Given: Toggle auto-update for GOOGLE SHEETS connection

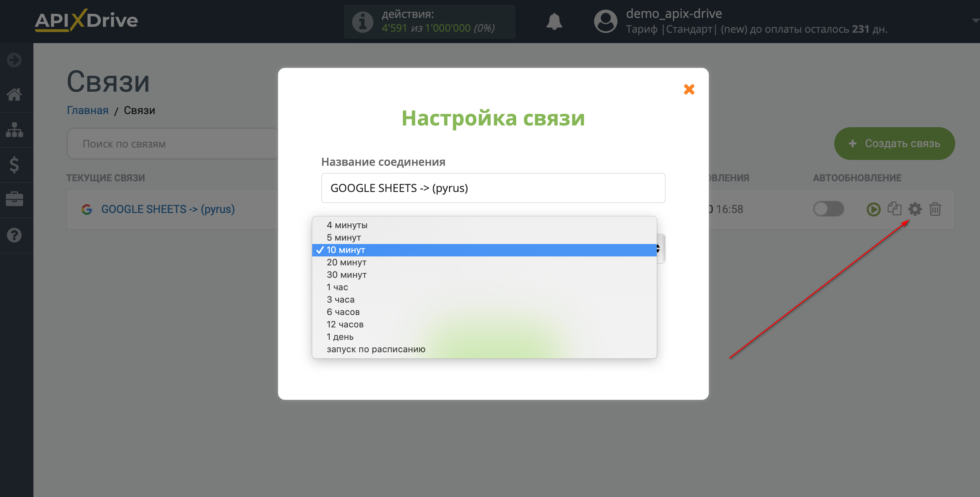Looking at the screenshot, I should (x=828, y=209).
